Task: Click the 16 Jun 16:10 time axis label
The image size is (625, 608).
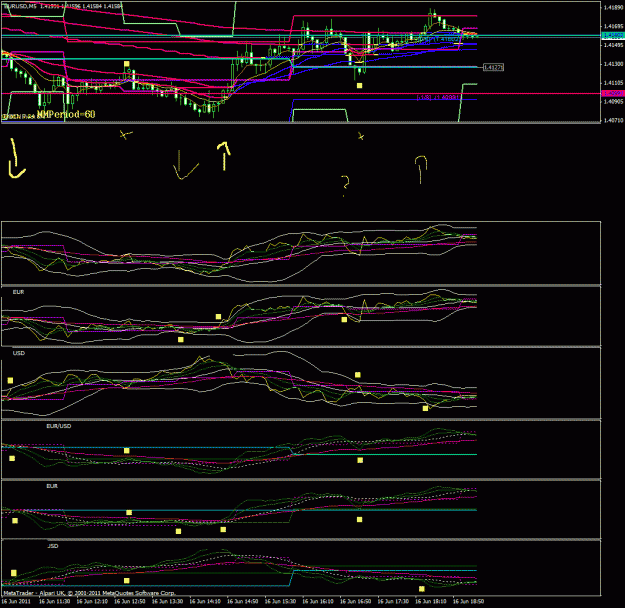Action: point(318,601)
